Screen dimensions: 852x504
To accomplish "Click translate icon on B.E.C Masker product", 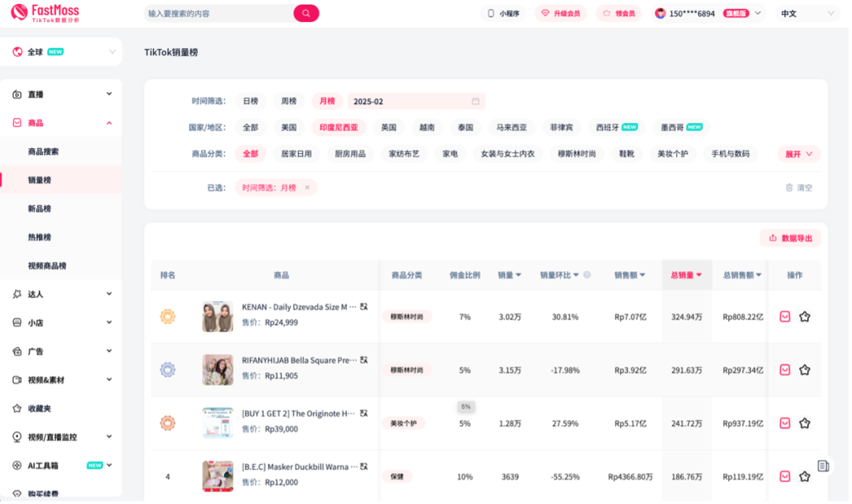I will tap(364, 466).
